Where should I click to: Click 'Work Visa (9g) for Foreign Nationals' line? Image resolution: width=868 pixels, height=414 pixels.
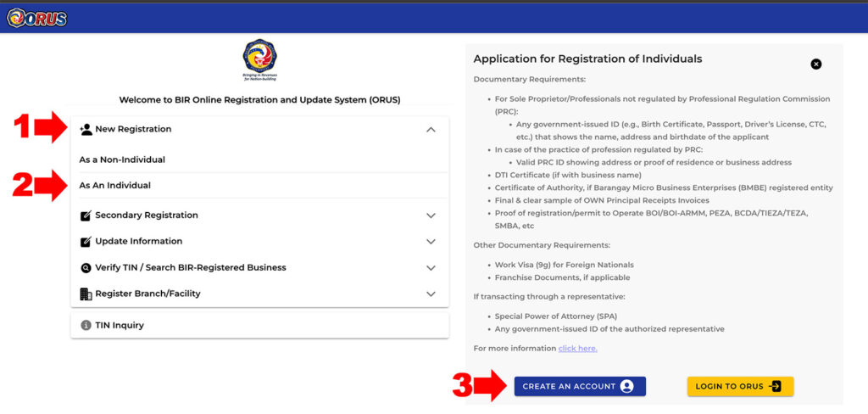564,265
